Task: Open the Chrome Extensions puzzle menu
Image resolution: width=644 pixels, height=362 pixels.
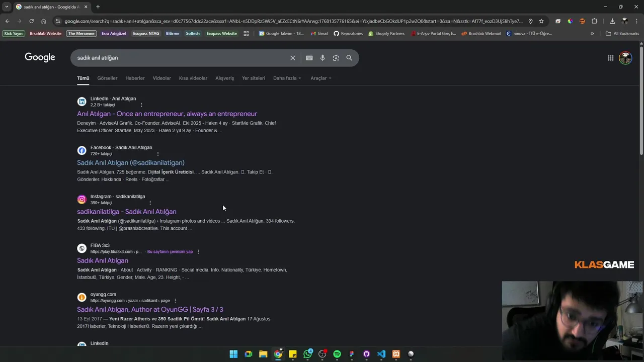Action: 594,21
